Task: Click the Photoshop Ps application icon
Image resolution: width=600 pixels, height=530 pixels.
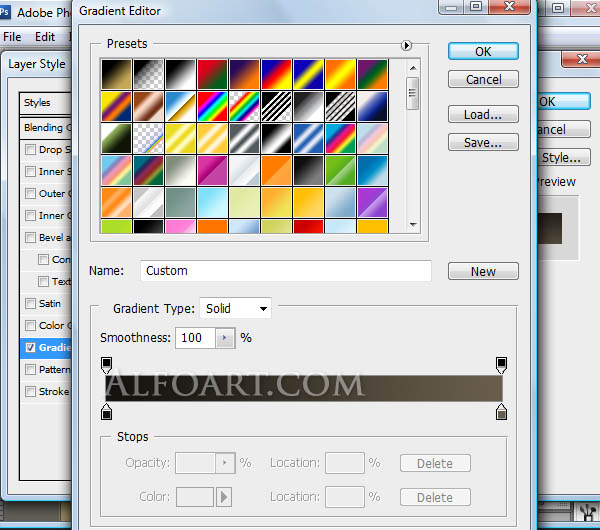Action: (x=5, y=12)
